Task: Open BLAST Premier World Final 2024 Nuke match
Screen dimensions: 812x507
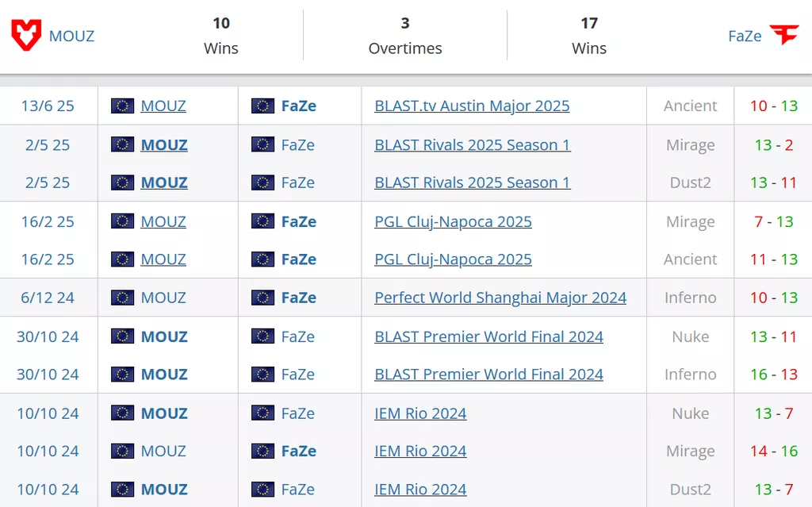Action: (x=488, y=337)
